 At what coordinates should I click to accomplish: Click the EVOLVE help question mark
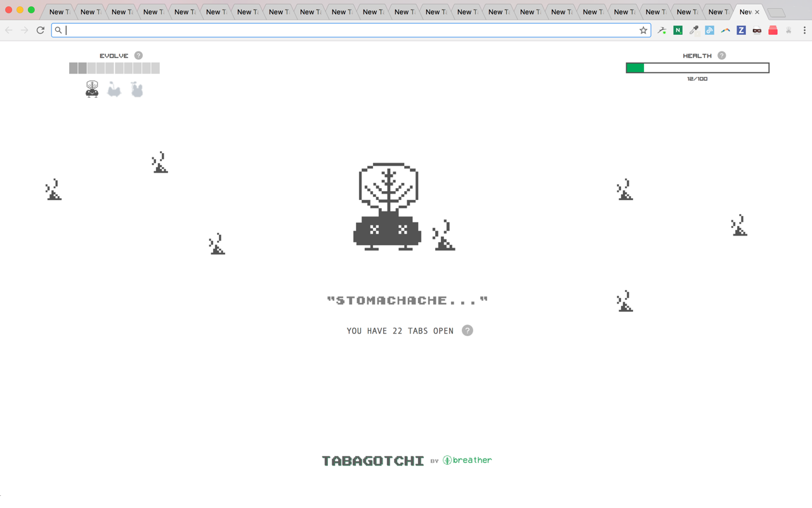pos(138,56)
